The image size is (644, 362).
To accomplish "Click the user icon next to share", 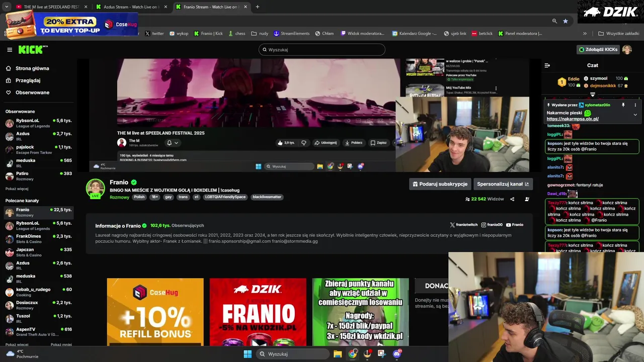I will [x=527, y=199].
